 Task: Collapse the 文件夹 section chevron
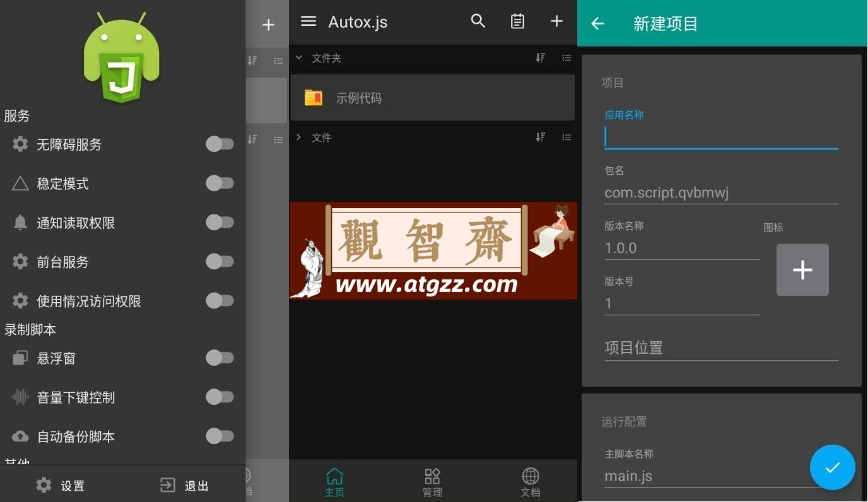click(x=299, y=58)
